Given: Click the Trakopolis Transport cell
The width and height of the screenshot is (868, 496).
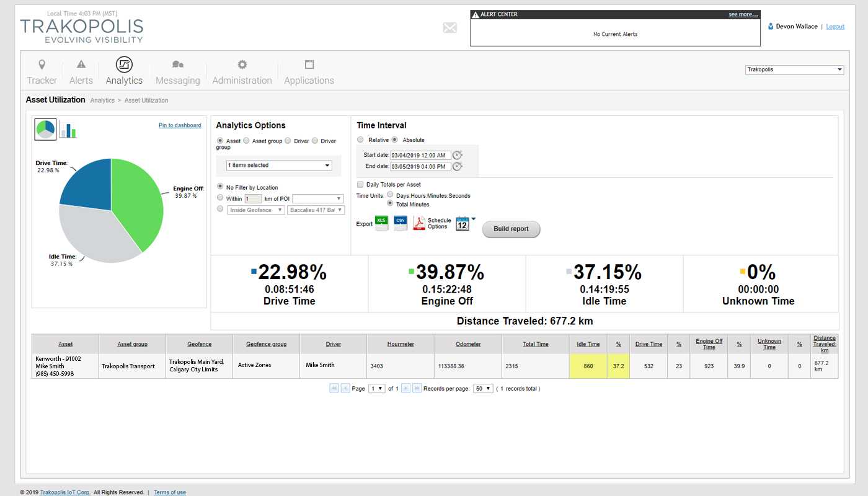Looking at the screenshot, I should point(132,366).
